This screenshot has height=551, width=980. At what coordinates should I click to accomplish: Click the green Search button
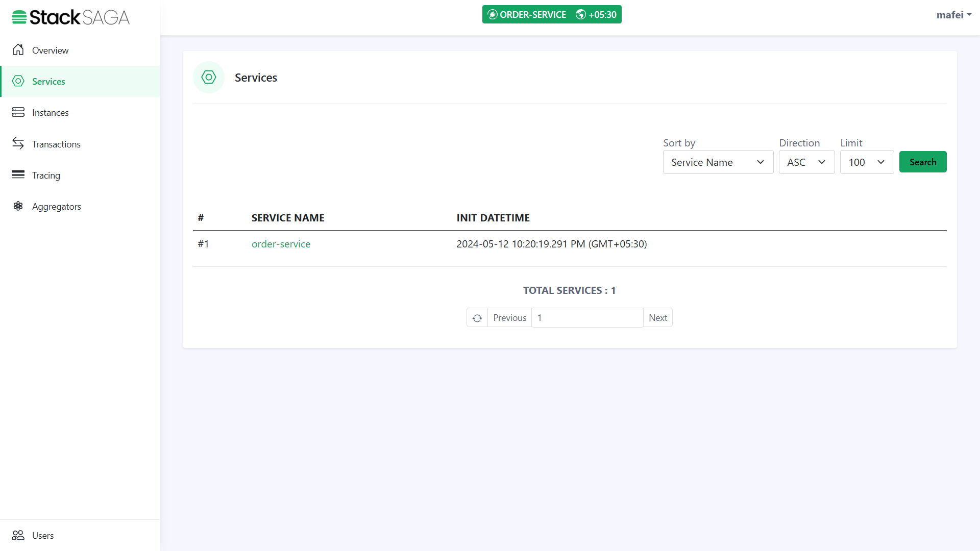pyautogui.click(x=923, y=162)
